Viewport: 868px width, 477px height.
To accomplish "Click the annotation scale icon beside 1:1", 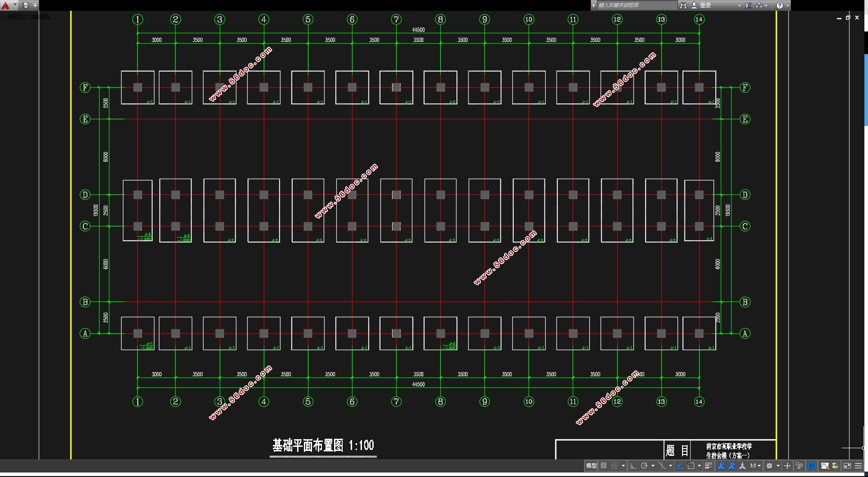I will point(742,466).
